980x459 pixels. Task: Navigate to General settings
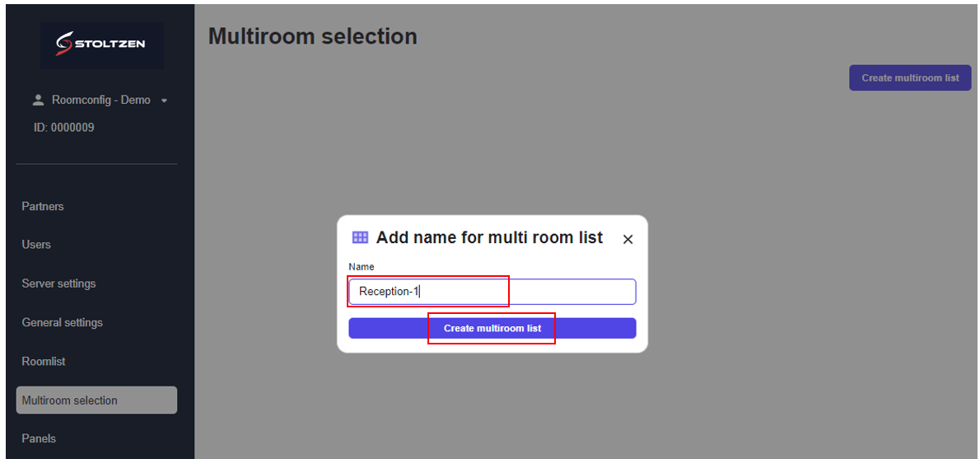tap(63, 322)
